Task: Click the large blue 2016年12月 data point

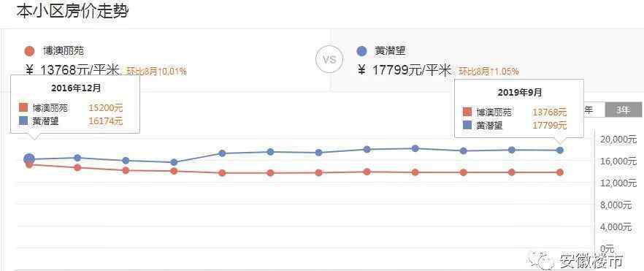Action: [x=29, y=159]
